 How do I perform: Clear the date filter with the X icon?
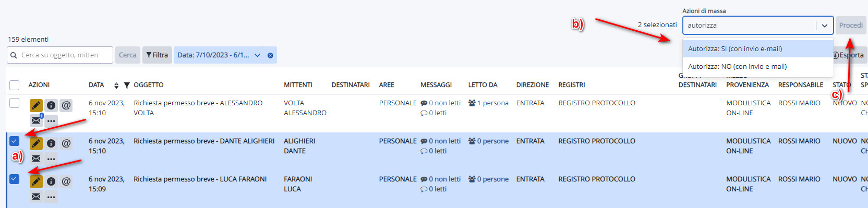pos(270,55)
